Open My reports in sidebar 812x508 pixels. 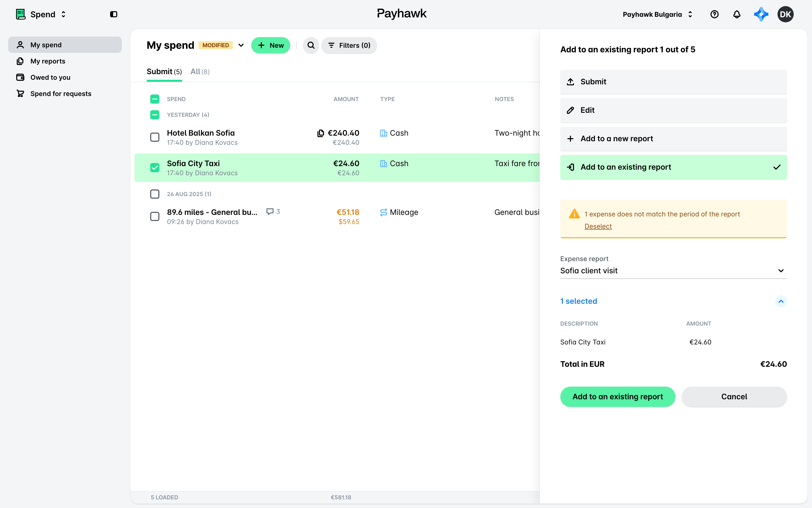[x=65, y=61]
